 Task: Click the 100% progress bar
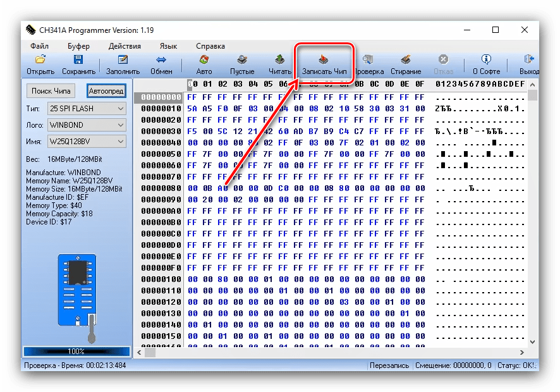(76, 351)
